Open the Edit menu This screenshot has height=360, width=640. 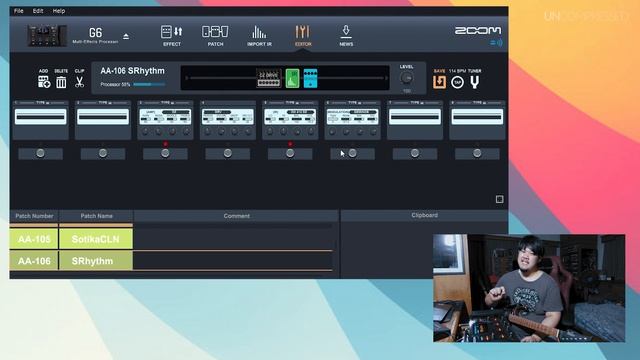pos(38,11)
